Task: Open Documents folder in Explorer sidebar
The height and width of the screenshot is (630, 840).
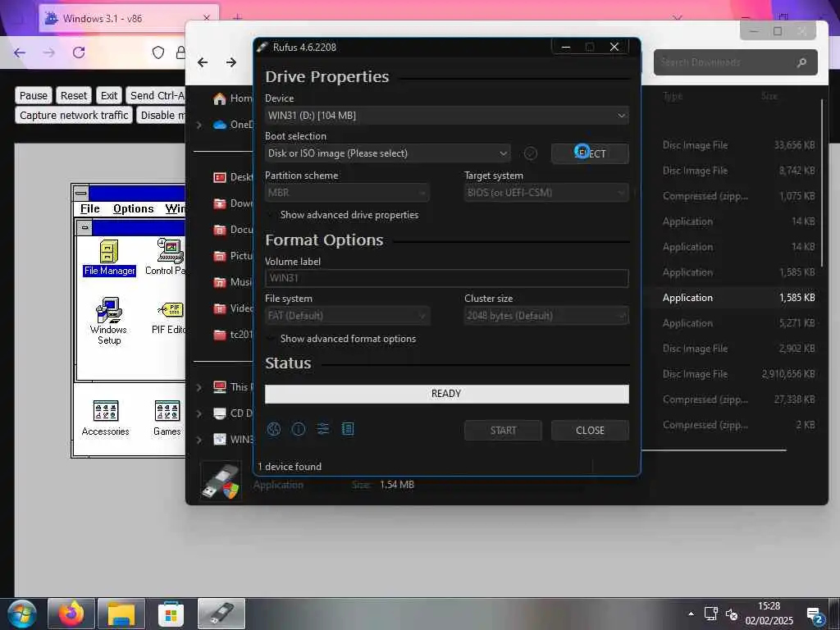Action: (232, 230)
